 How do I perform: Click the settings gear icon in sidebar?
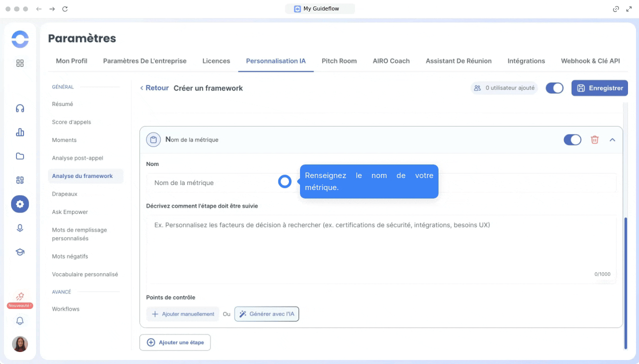coord(20,204)
